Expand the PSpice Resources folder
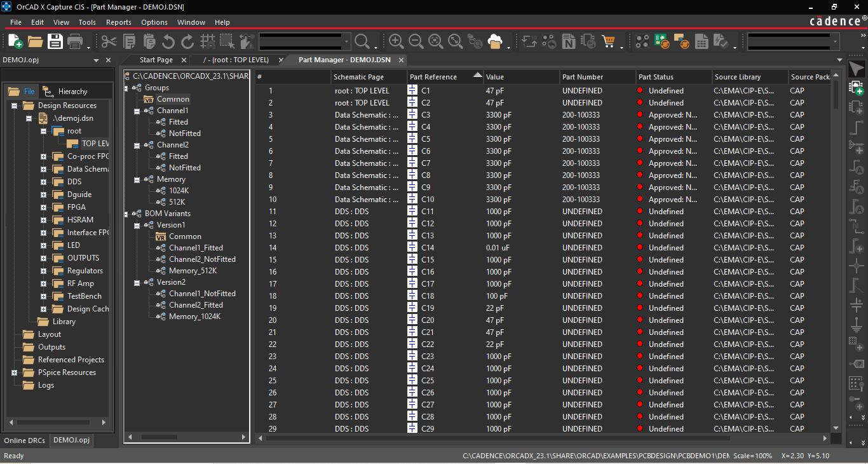868x464 pixels. click(x=14, y=372)
